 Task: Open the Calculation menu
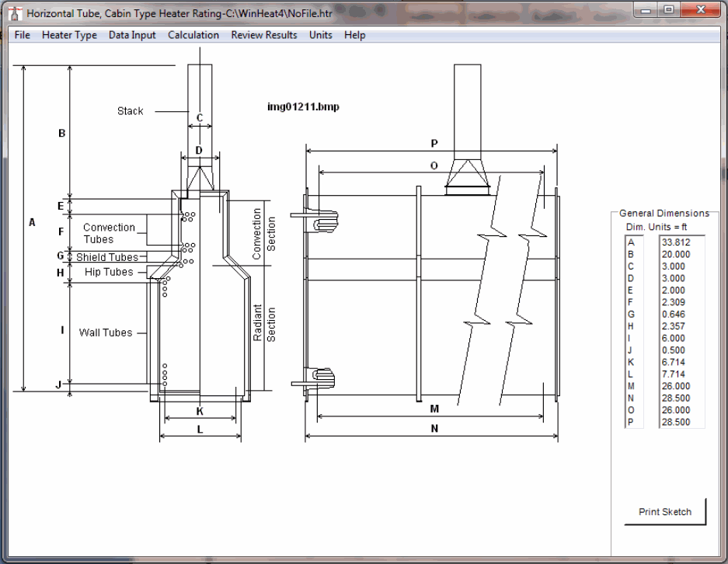coord(193,35)
